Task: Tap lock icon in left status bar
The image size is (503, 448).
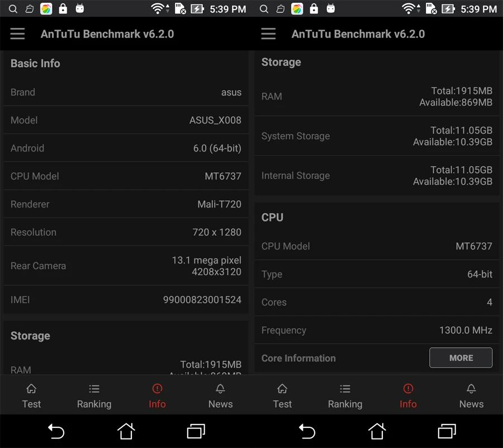Action: (63, 8)
